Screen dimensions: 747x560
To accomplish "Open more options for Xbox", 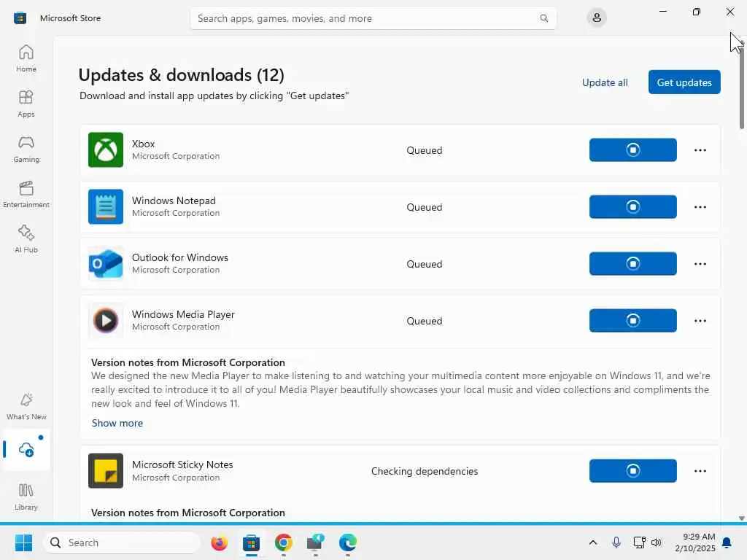I will tap(700, 150).
